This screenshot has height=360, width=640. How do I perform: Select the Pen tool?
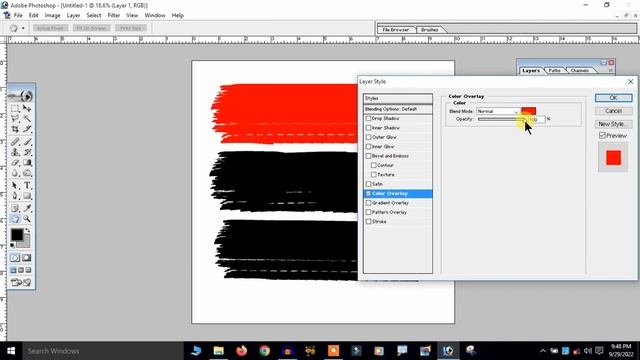(15, 196)
